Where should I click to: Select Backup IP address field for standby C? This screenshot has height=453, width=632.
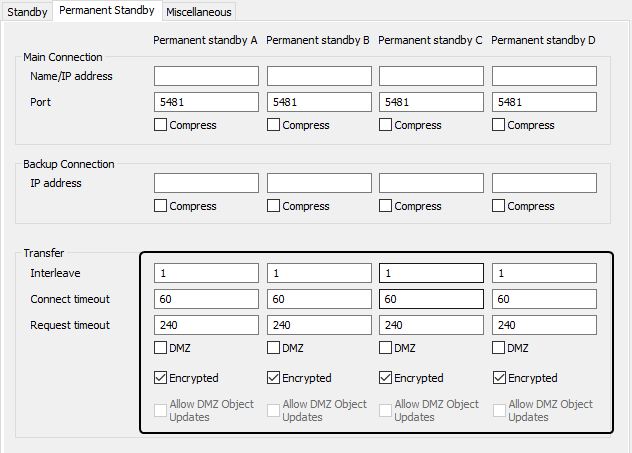pyautogui.click(x=431, y=183)
